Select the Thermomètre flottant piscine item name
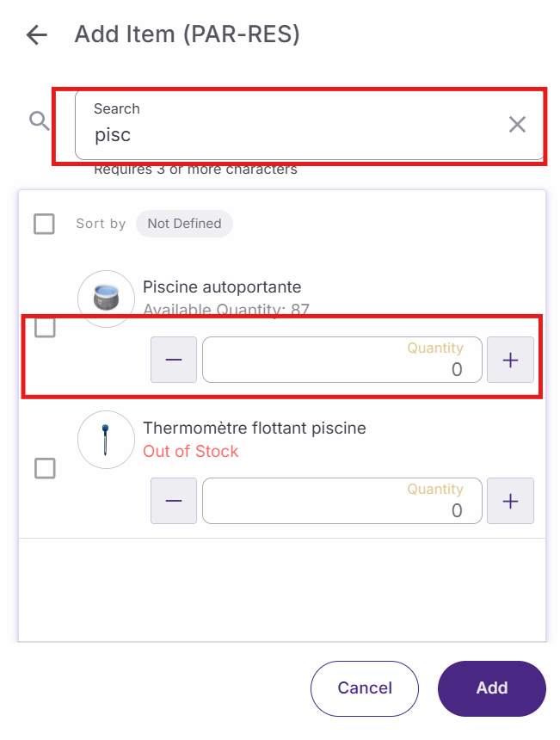This screenshot has width=560, height=740. tap(254, 428)
